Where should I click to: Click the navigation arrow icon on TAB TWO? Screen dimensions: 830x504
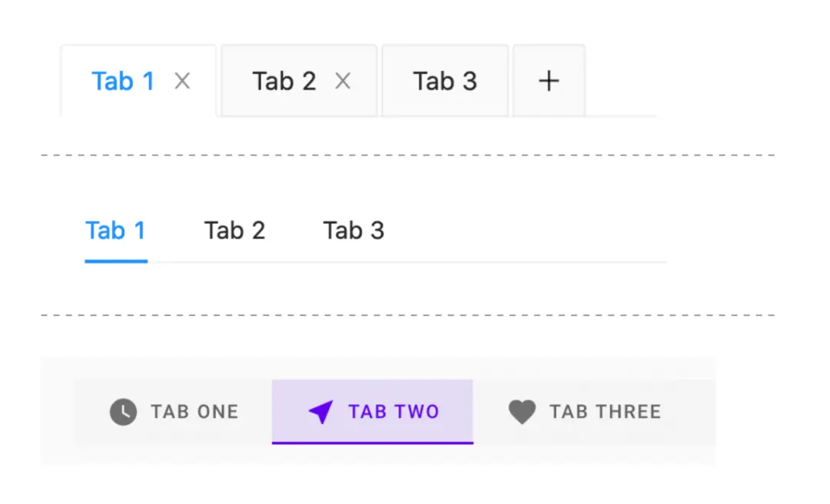coord(320,412)
